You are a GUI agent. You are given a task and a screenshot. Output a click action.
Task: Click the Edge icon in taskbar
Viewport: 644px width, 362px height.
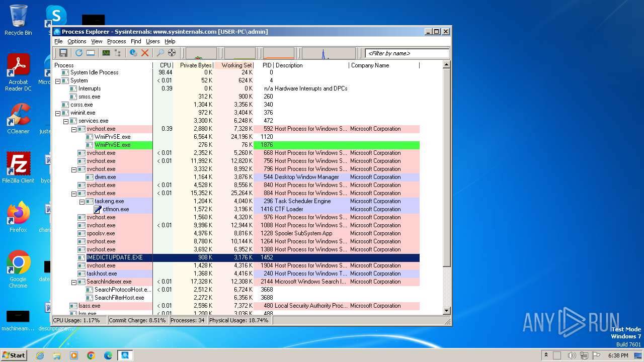click(x=108, y=355)
